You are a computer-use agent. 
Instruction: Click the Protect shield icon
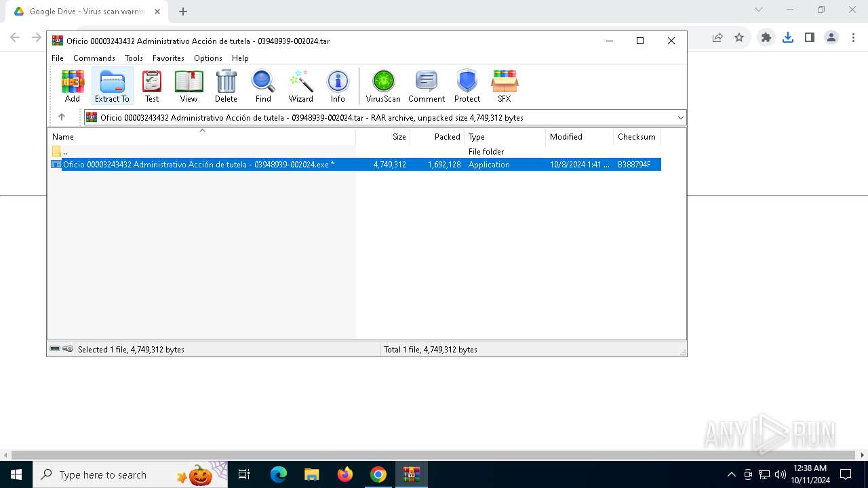[467, 86]
